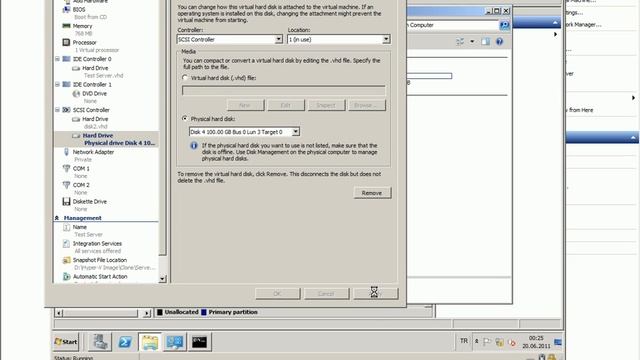Viewport: 640px width, 360px height.
Task: Click the Inspect virtual disk button
Action: [x=326, y=105]
